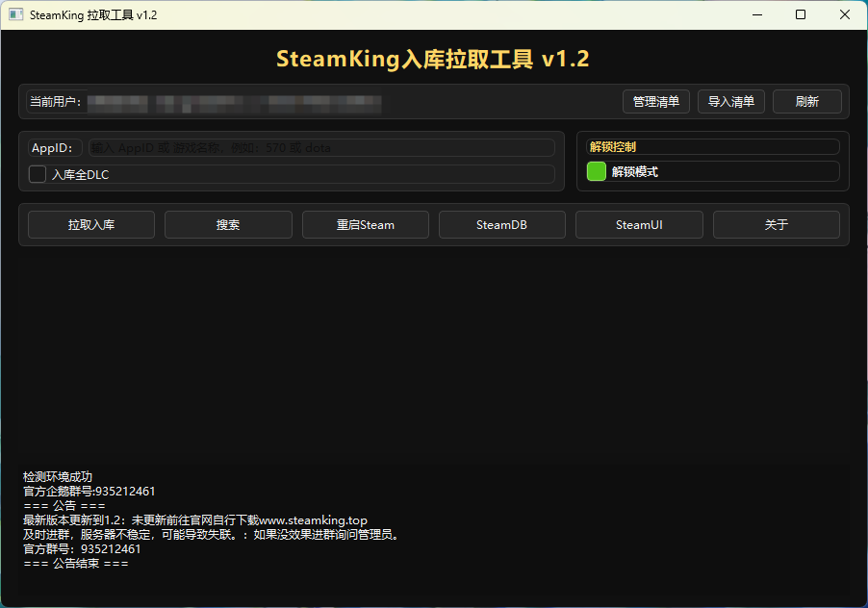The height and width of the screenshot is (608, 868).
Task: Click inside the AppID input field
Action: (x=318, y=147)
